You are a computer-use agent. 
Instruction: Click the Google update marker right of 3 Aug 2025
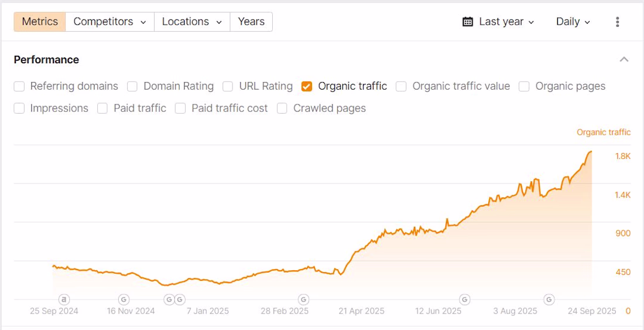tap(549, 300)
